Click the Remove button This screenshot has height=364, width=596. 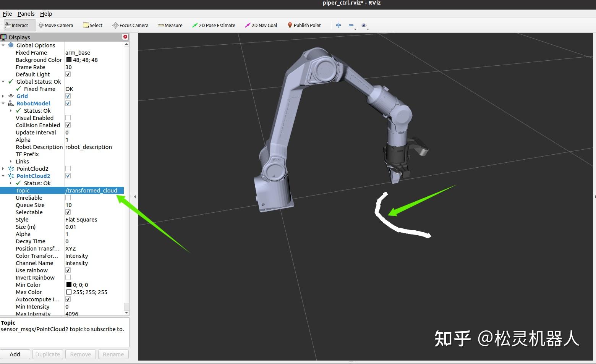click(81, 354)
